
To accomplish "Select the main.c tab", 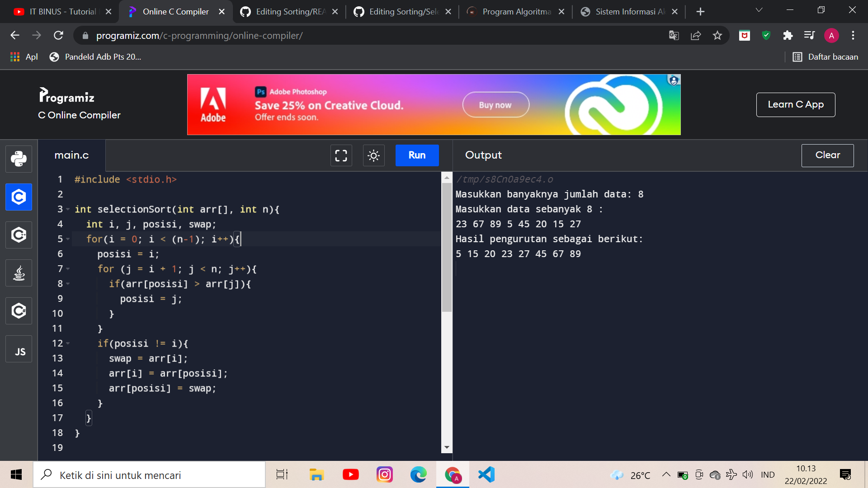I will (x=71, y=155).
